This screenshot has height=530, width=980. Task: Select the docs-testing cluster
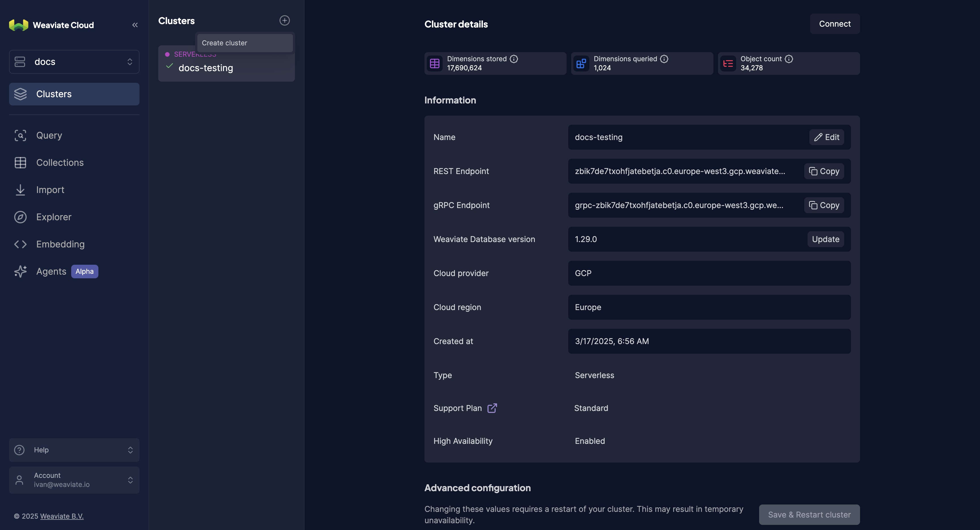(226, 63)
